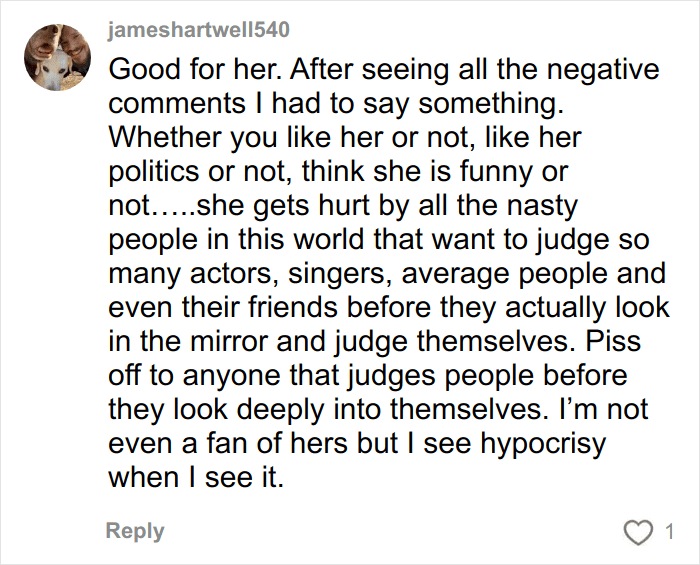
Task: Click the like count number 1
Action: click(x=668, y=533)
